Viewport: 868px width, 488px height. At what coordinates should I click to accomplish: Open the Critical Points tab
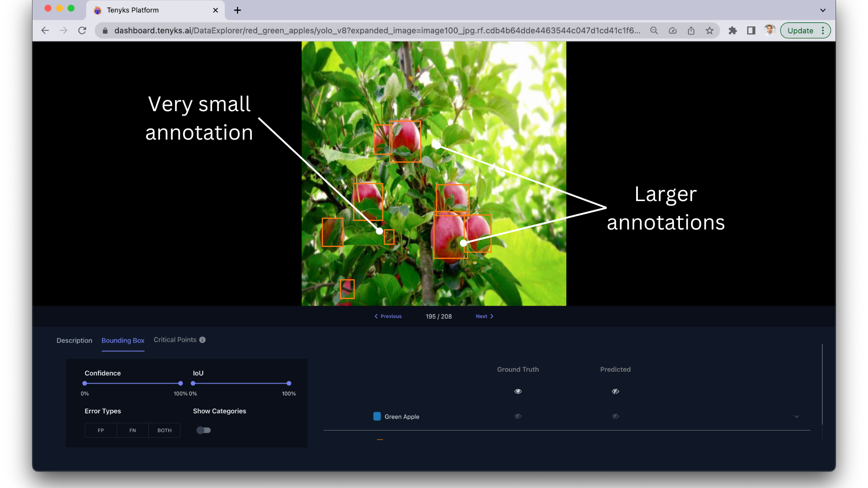[175, 340]
